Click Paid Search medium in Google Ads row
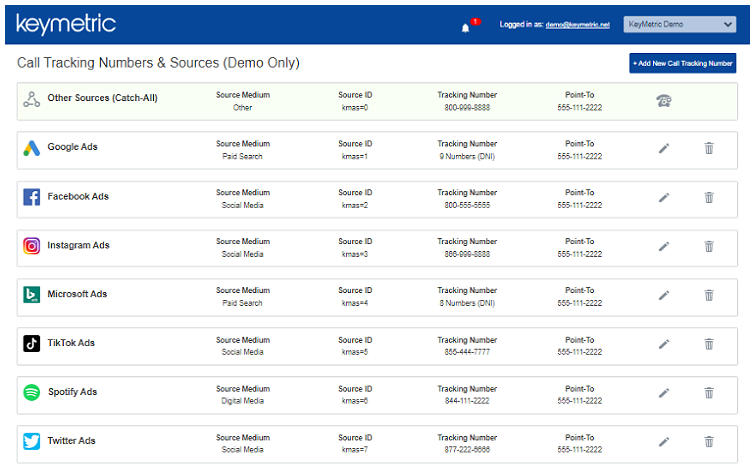 point(243,157)
